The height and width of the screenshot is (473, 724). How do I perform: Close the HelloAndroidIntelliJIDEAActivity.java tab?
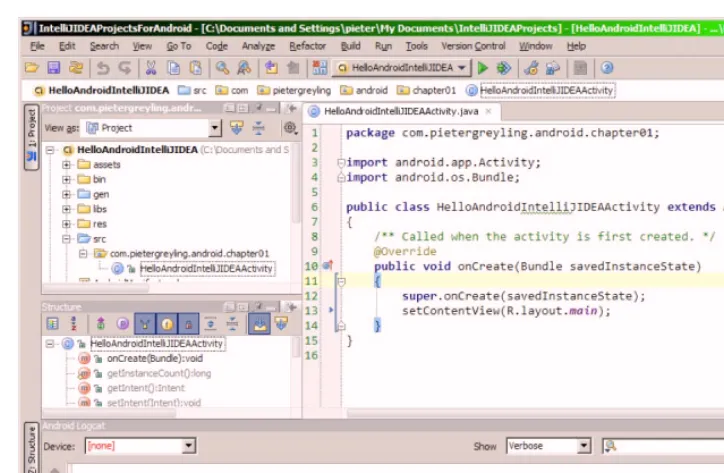(x=489, y=111)
